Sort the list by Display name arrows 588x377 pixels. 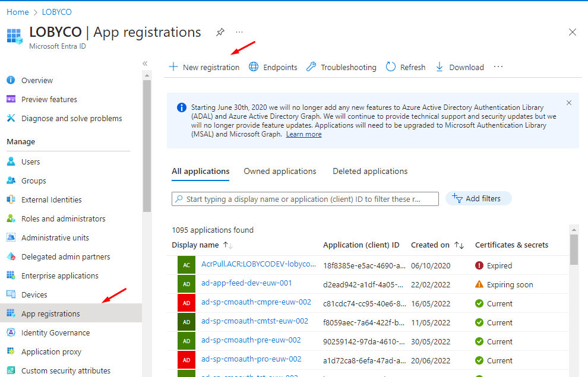pyautogui.click(x=228, y=245)
